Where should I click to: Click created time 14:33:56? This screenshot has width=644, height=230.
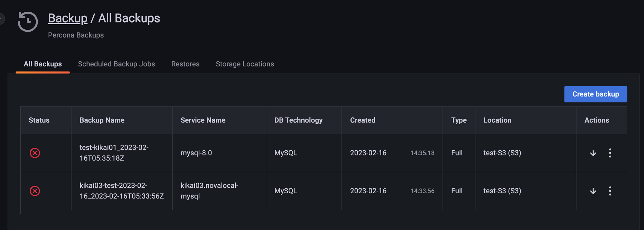coord(422,191)
